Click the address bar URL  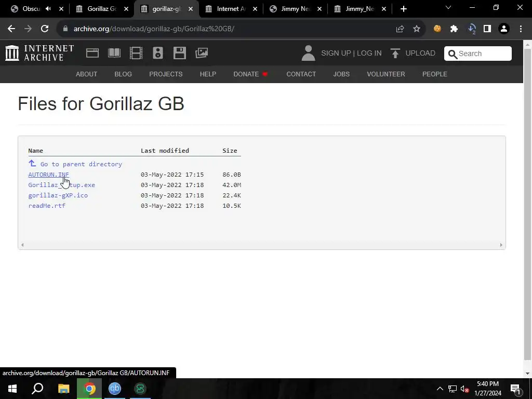(154, 29)
